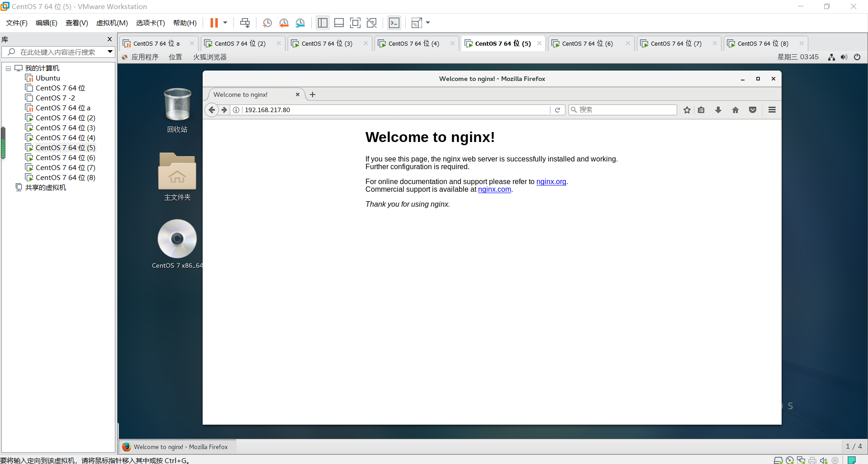Click the Firefox 搜索 search box
Screen dimensions: 868x464
point(623,110)
